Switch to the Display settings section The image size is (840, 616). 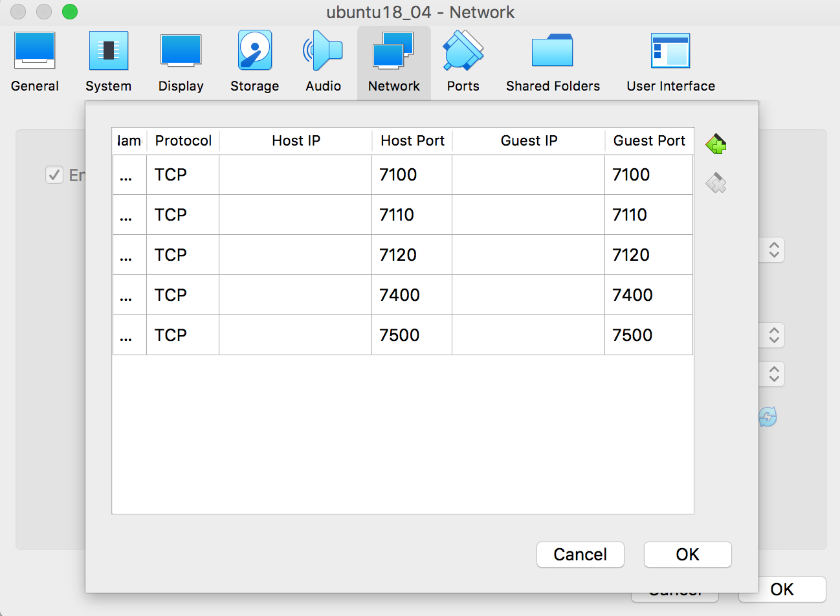click(x=181, y=63)
